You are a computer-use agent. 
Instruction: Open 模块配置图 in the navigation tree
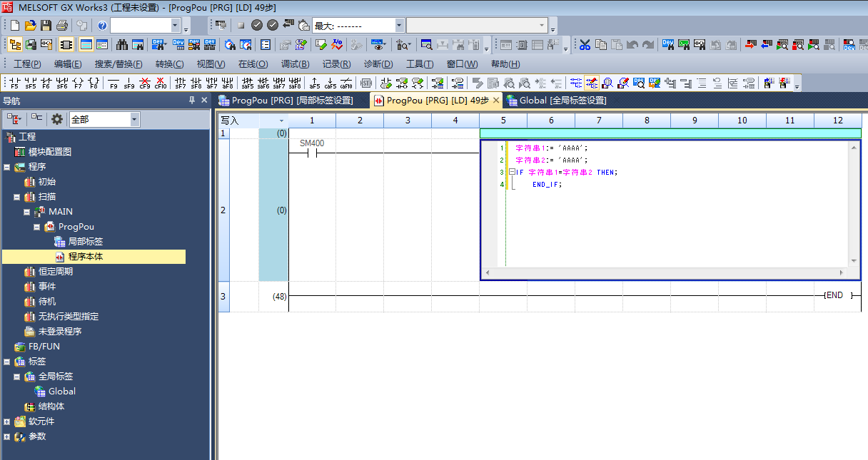click(49, 152)
